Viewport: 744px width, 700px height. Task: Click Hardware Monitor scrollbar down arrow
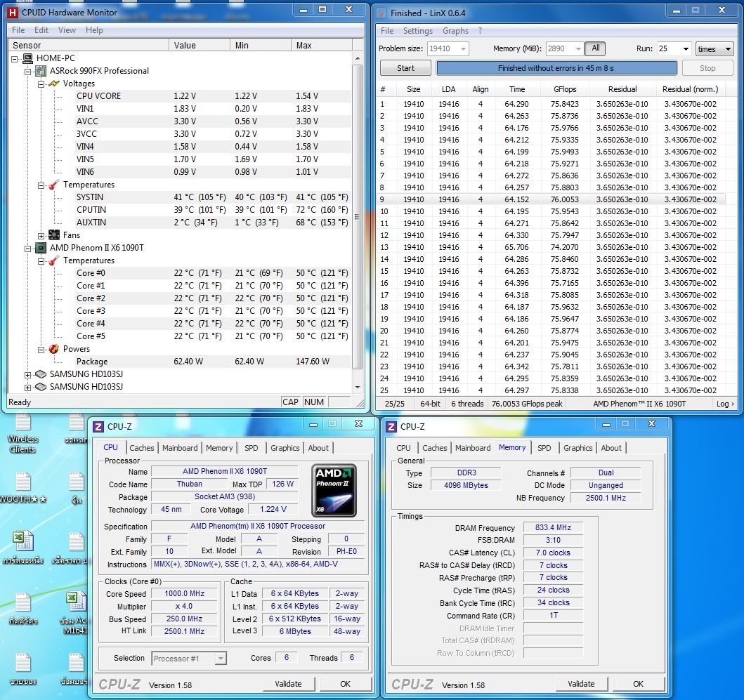pyautogui.click(x=358, y=387)
